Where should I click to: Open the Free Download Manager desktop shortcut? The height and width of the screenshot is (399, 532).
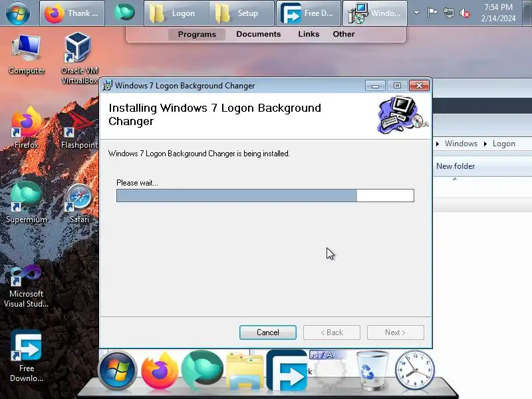[x=26, y=356]
